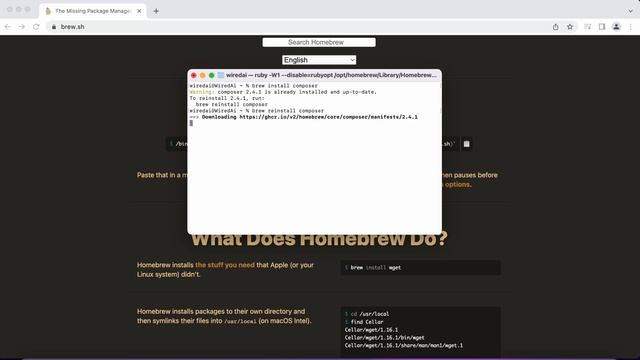Click the tab search chevron

630,11
